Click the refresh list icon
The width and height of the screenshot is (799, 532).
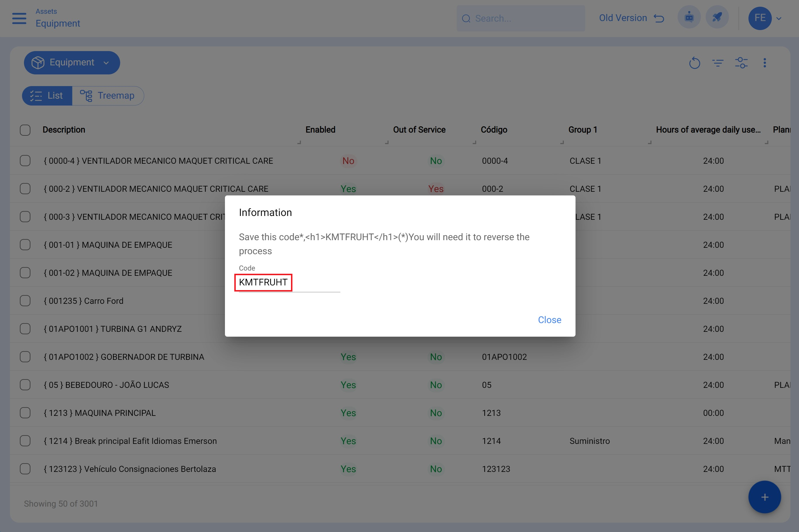pos(694,63)
